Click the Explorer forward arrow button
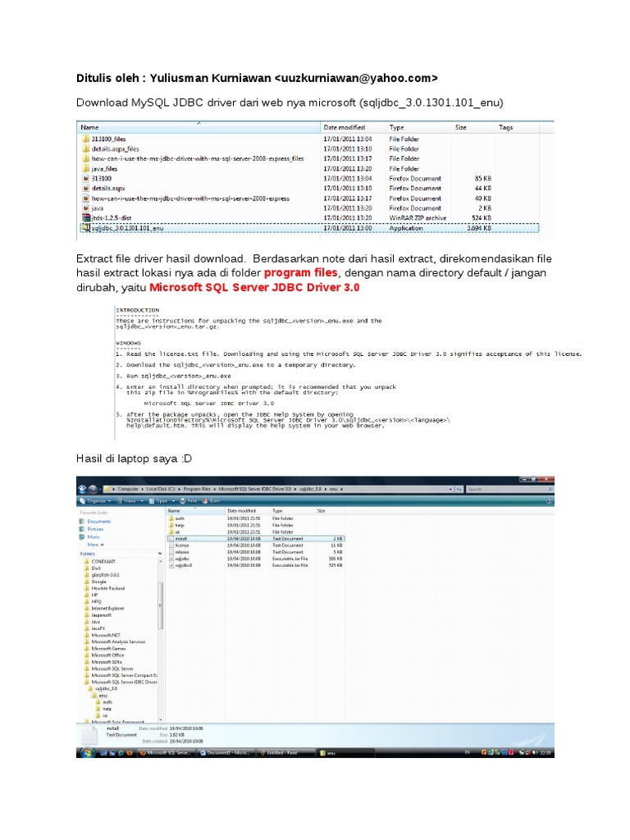 (x=93, y=489)
